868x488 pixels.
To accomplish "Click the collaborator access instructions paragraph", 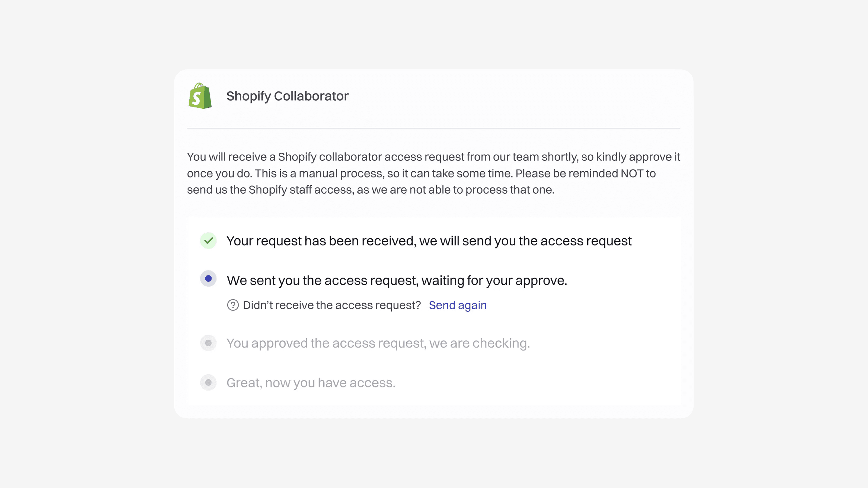I will click(x=433, y=173).
